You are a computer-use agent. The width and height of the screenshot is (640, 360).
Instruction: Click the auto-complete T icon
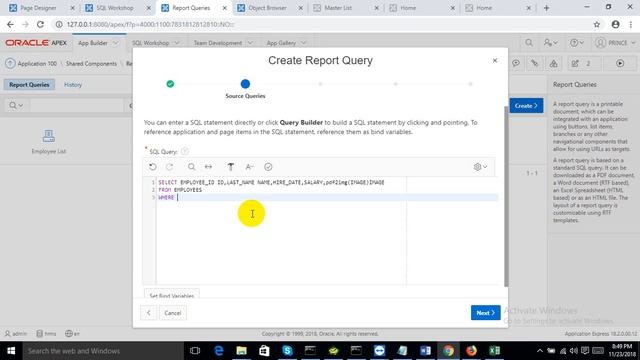tap(231, 167)
